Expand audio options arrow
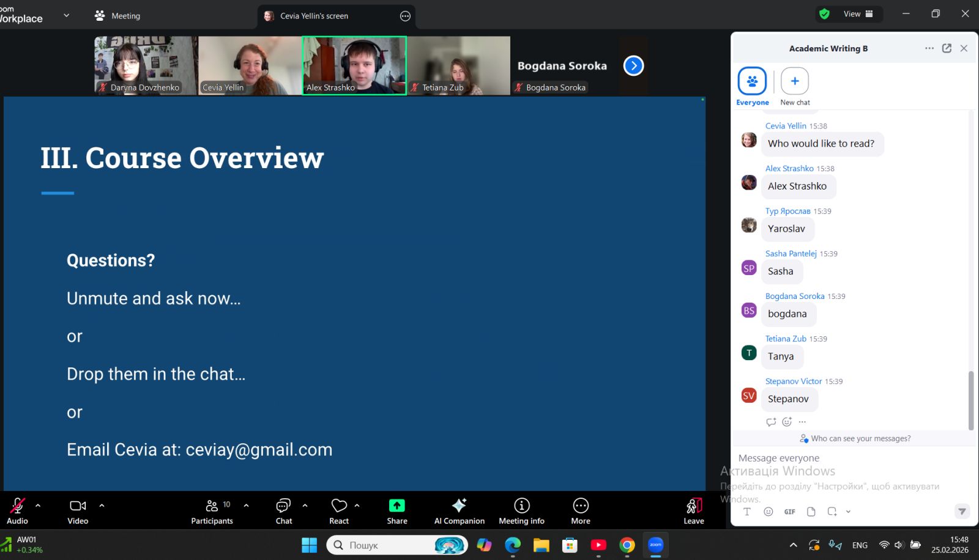 click(38, 506)
